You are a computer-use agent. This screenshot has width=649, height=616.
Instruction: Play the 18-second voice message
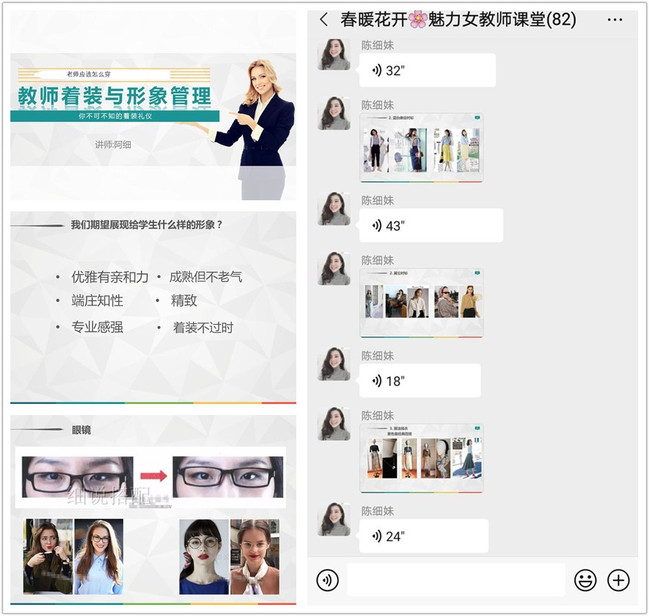tap(420, 380)
